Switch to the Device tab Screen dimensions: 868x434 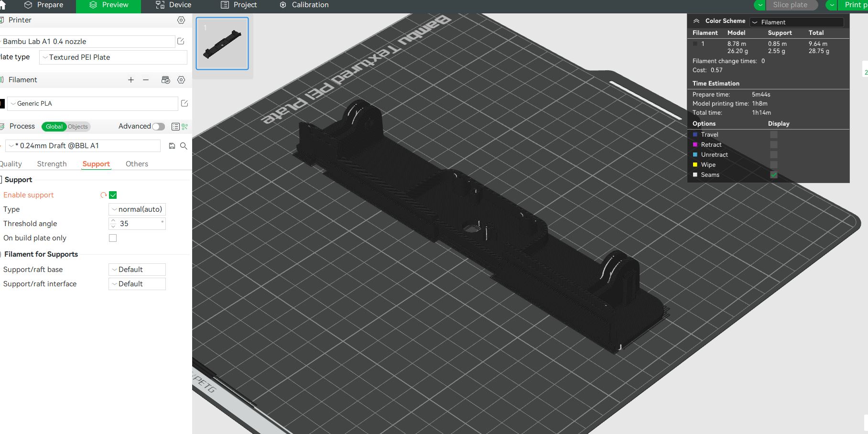[x=174, y=5]
